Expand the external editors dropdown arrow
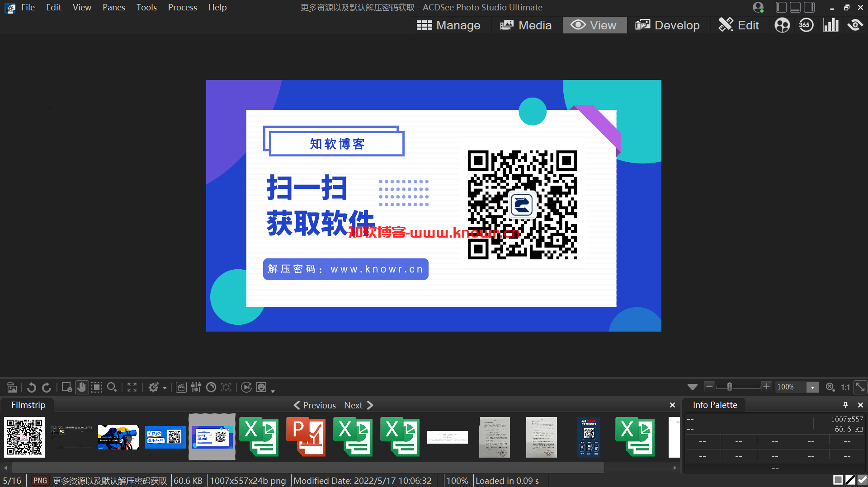The width and height of the screenshot is (868, 487). pos(165,388)
